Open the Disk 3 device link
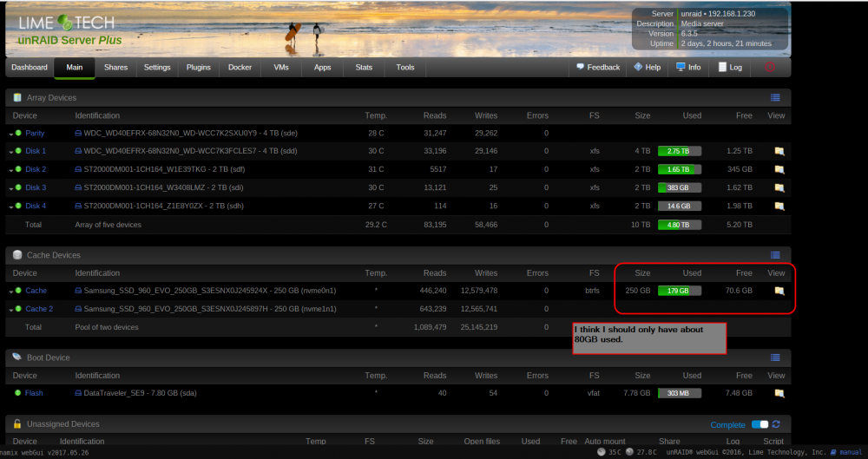 pyautogui.click(x=36, y=187)
